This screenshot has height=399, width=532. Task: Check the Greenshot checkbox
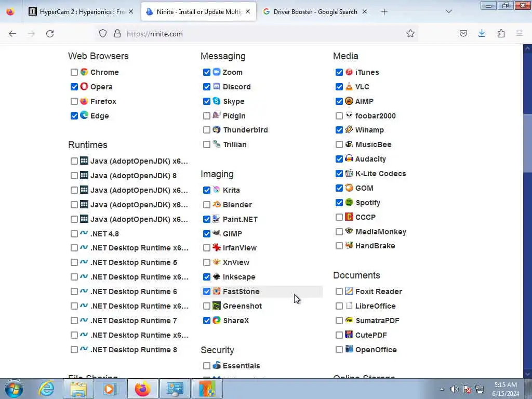coord(207,306)
